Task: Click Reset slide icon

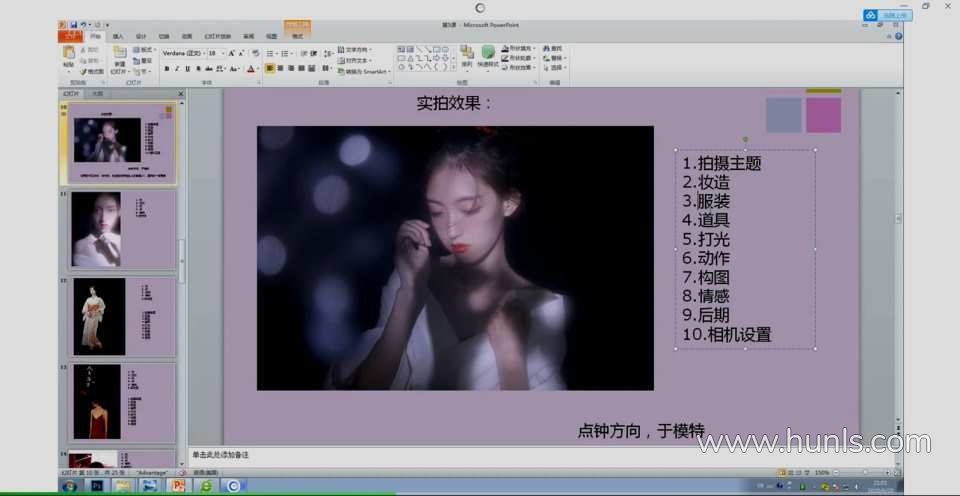Action: pos(137,61)
